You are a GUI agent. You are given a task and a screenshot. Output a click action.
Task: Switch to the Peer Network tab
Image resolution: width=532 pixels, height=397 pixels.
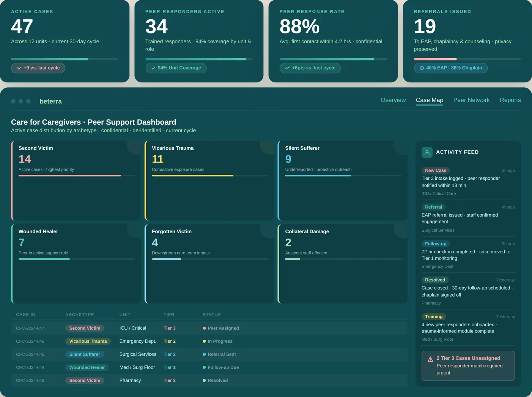[x=471, y=100]
